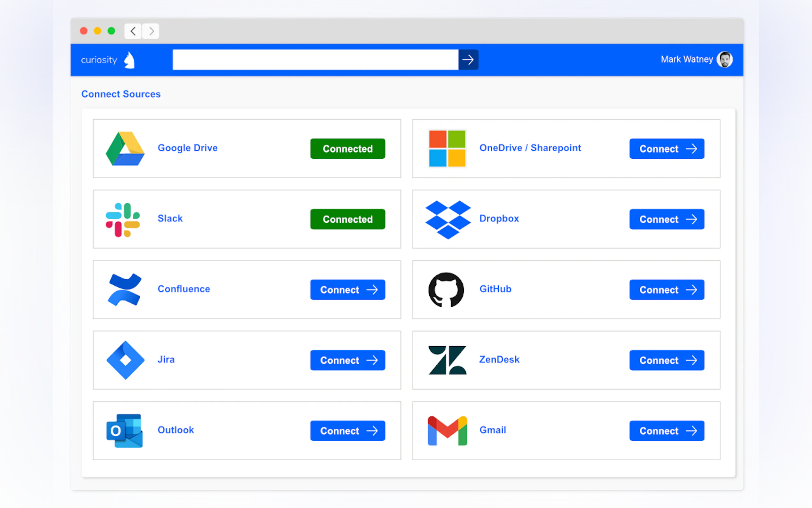Screen dimensions: 812x508
Task: Click the Slack logo icon
Action: [123, 220]
